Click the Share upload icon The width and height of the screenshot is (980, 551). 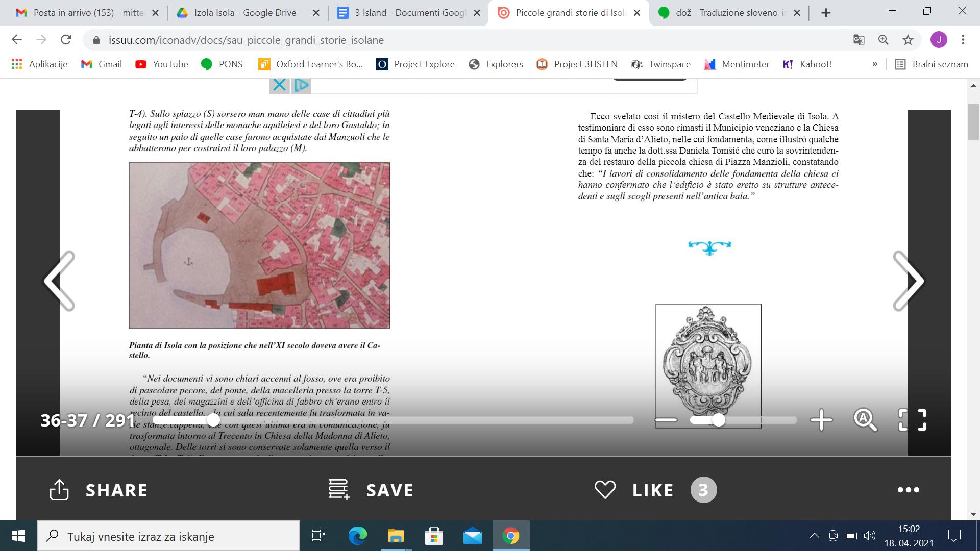coord(59,490)
